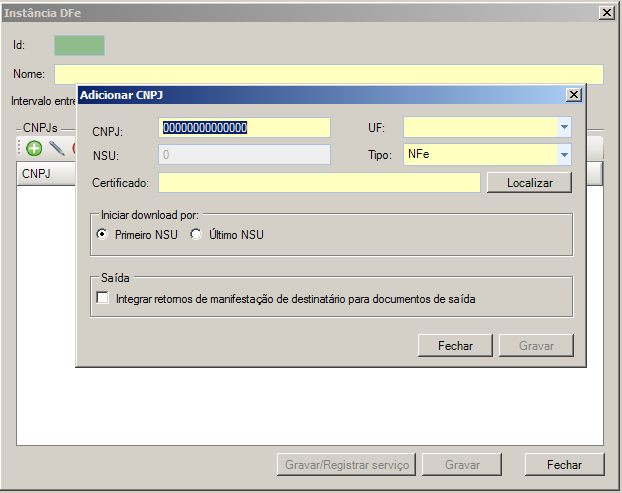Image resolution: width=622 pixels, height=493 pixels.
Task: Click the green Id field
Action: 79,45
